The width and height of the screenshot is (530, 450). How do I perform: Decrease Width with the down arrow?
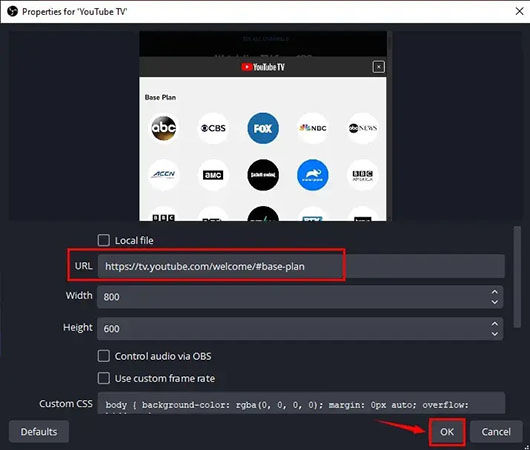click(x=495, y=302)
